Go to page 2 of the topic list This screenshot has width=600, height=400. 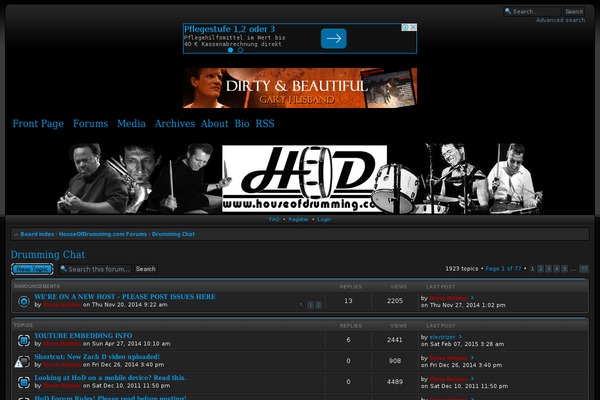tap(540, 269)
